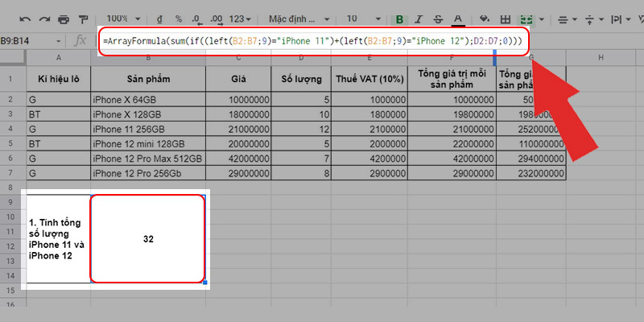Click 'Tính tổng số lượng iPhone 11' cell
The width and height of the screenshot is (644, 322).
point(58,238)
